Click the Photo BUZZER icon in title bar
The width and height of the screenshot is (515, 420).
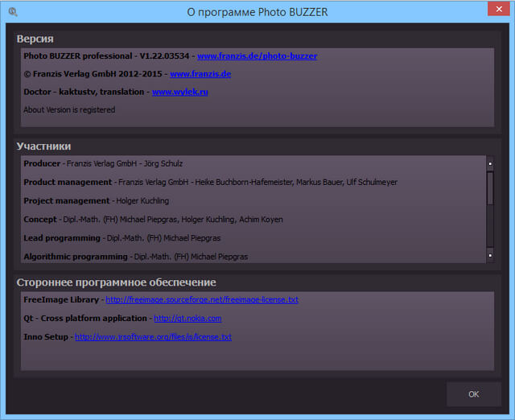(x=13, y=12)
